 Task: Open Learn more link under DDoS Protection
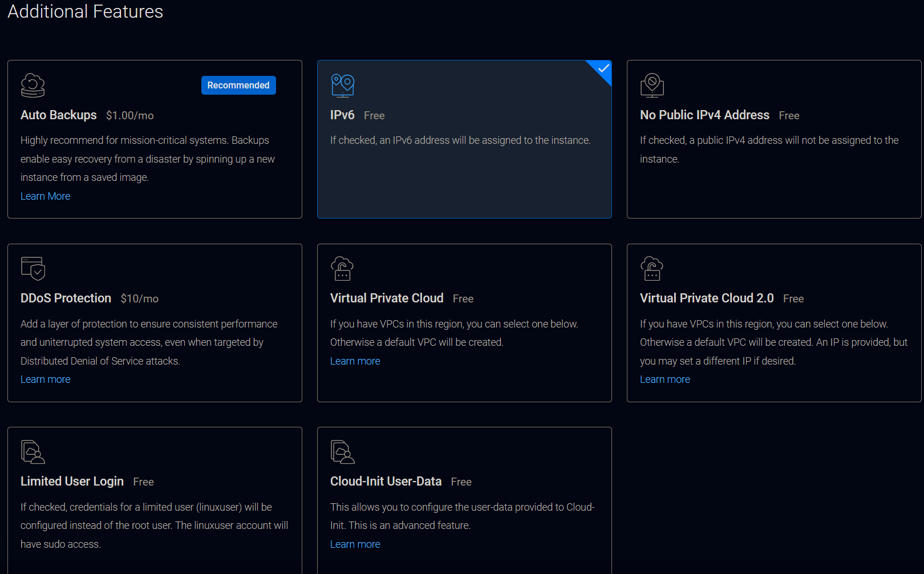tap(46, 379)
